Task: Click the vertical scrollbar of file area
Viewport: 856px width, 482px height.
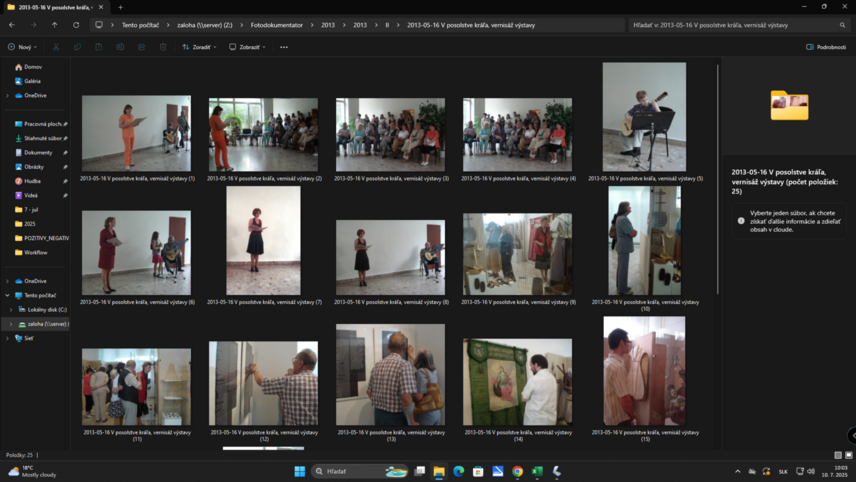Action: (717, 180)
